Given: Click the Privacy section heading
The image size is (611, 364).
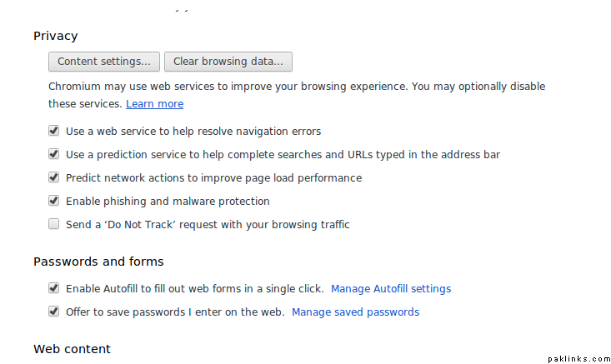Looking at the screenshot, I should point(55,36).
